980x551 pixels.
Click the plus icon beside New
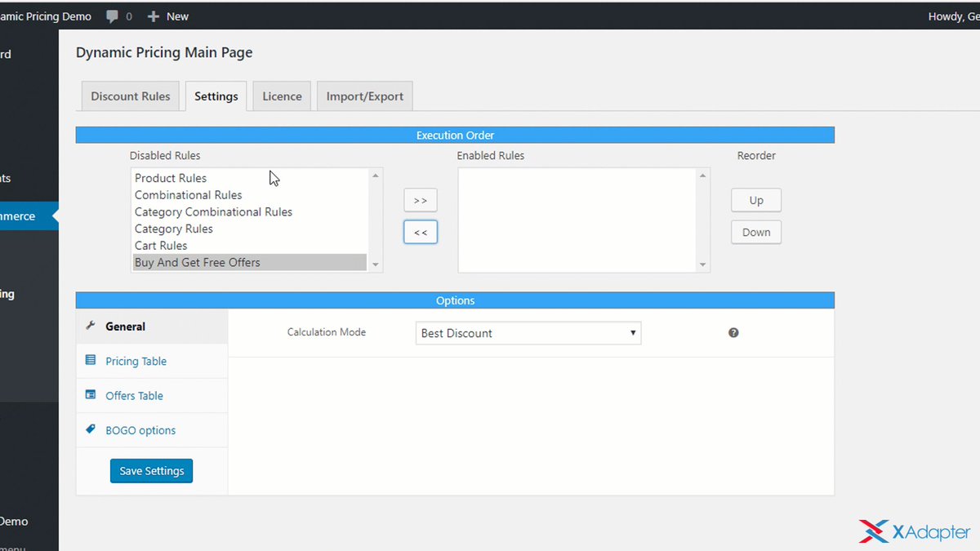coord(153,16)
